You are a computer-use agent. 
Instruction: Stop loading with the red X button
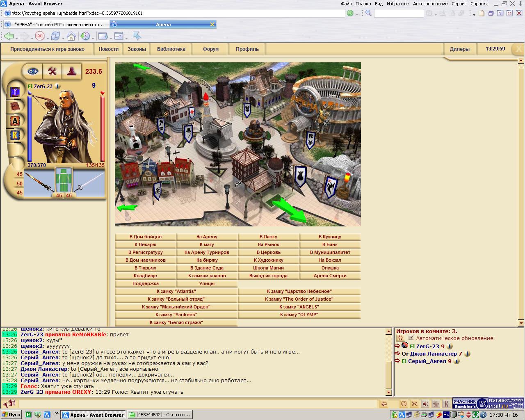tap(40, 36)
